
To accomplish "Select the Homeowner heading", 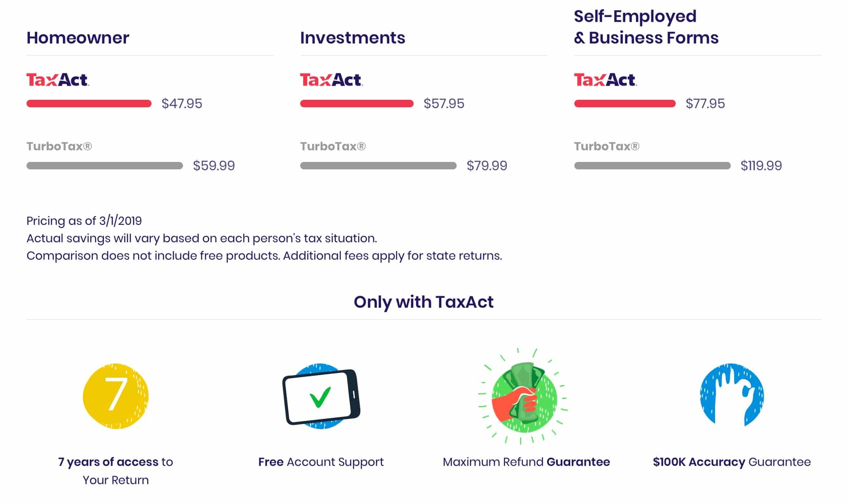I will (x=78, y=38).
